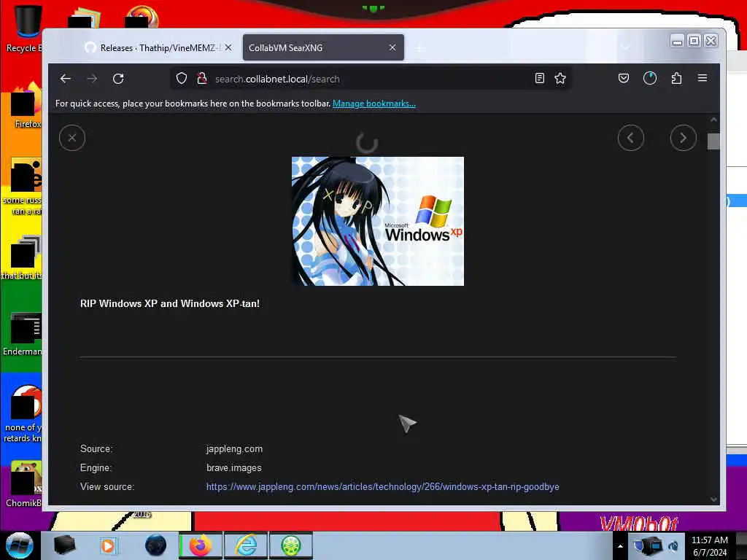This screenshot has width=747, height=560.
Task: Open the taskbar clock showing 11:57 AM
Action: click(x=709, y=546)
